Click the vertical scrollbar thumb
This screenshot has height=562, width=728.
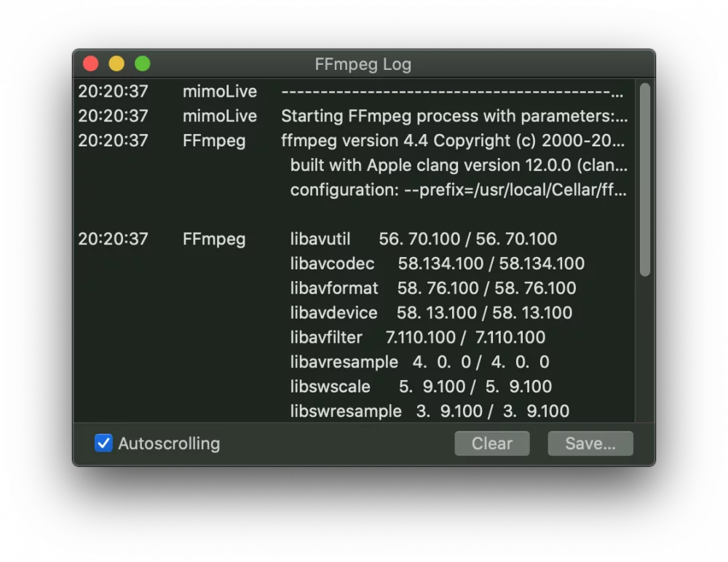[x=644, y=180]
